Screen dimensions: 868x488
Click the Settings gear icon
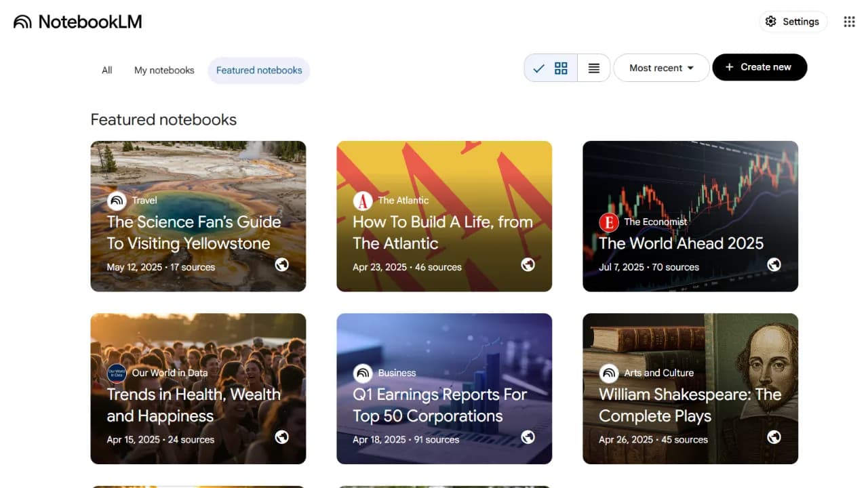[770, 22]
